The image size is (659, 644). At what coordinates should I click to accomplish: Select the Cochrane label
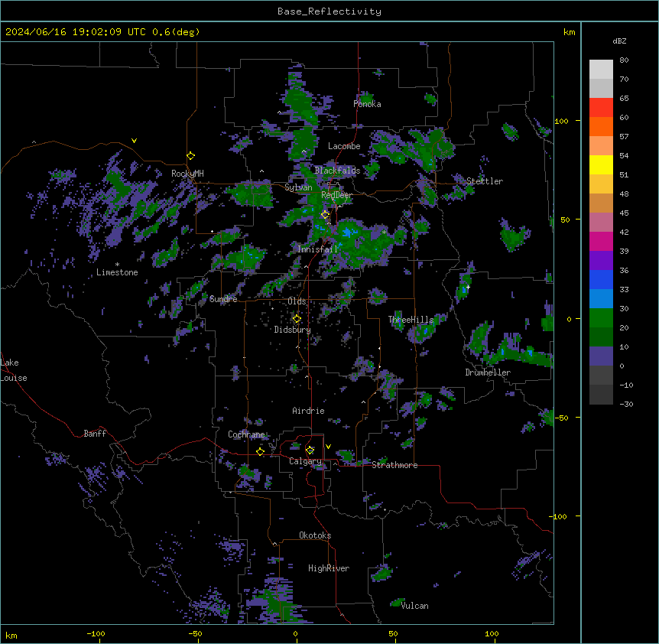point(246,434)
